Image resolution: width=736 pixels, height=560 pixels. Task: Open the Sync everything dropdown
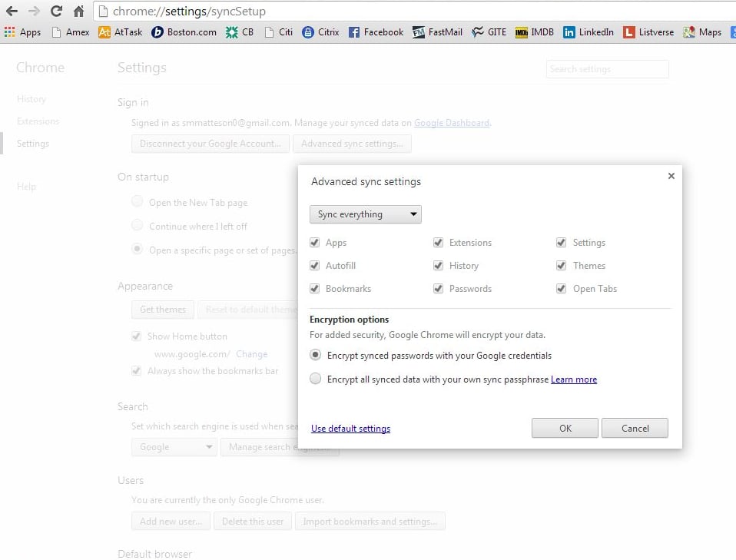365,214
